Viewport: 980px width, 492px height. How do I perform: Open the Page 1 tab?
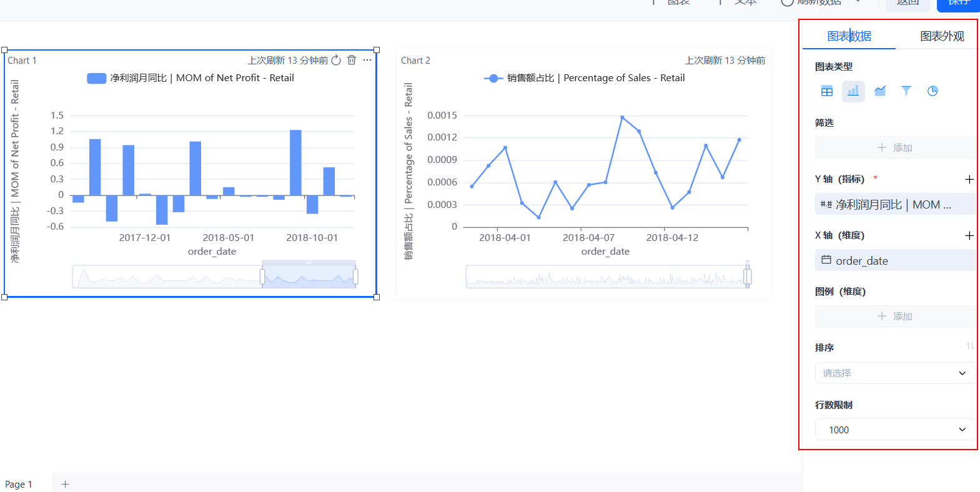click(x=19, y=484)
